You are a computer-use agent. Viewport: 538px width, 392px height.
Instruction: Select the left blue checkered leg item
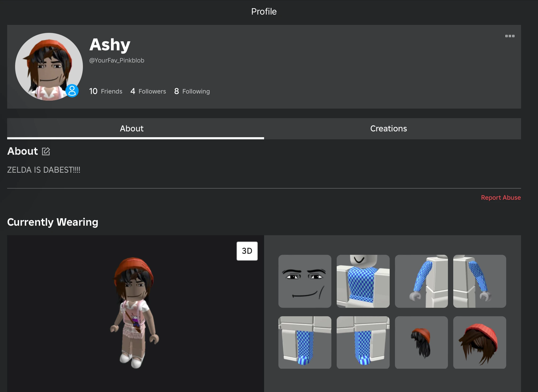point(305,342)
